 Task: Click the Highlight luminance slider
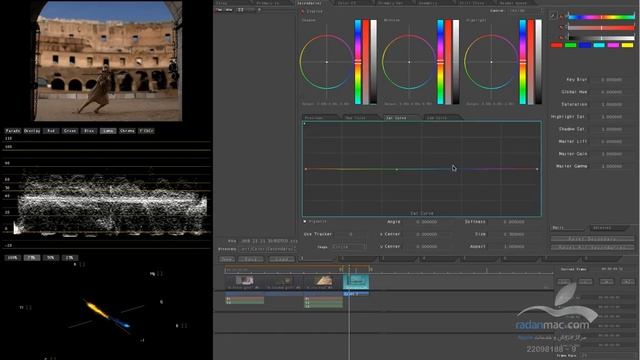[538, 62]
